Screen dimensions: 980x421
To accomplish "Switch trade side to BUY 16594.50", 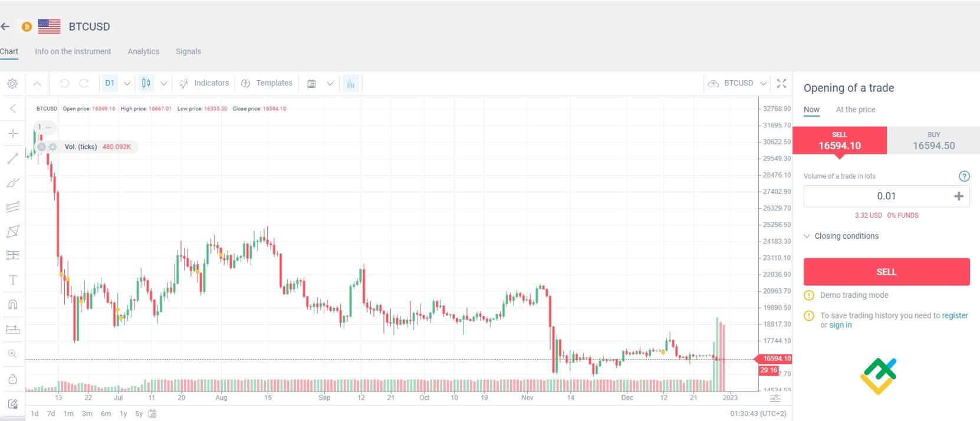I will tap(933, 141).
